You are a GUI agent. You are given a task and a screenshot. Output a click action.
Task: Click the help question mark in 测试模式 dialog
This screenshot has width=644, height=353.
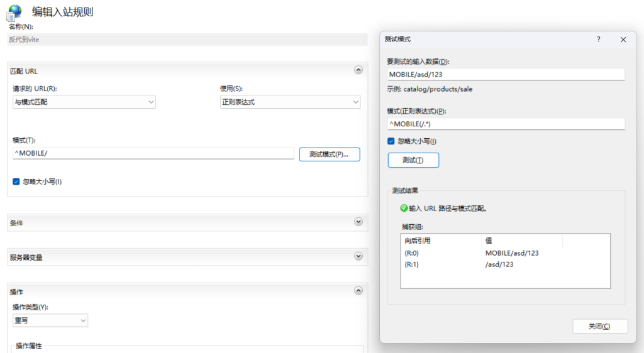(598, 39)
